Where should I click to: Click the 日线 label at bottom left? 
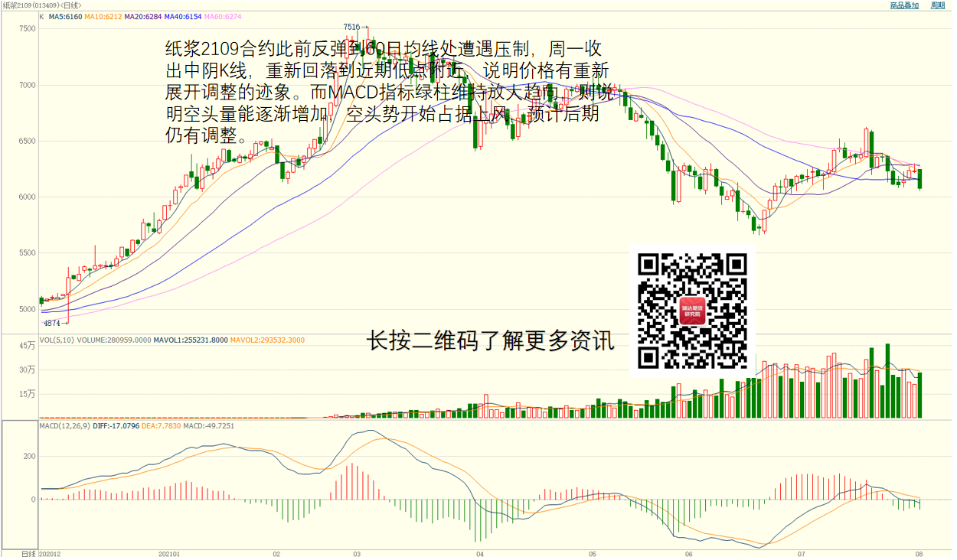[28, 554]
